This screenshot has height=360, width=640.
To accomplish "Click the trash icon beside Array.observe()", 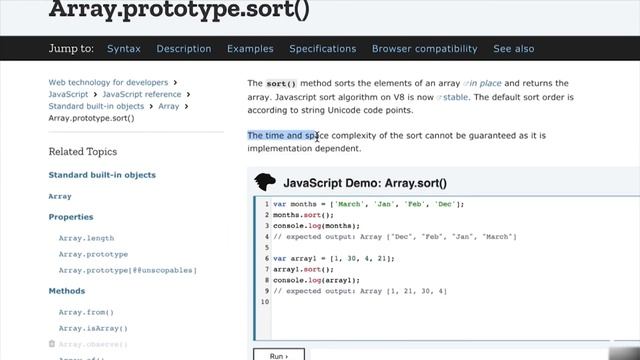I will pos(52,344).
